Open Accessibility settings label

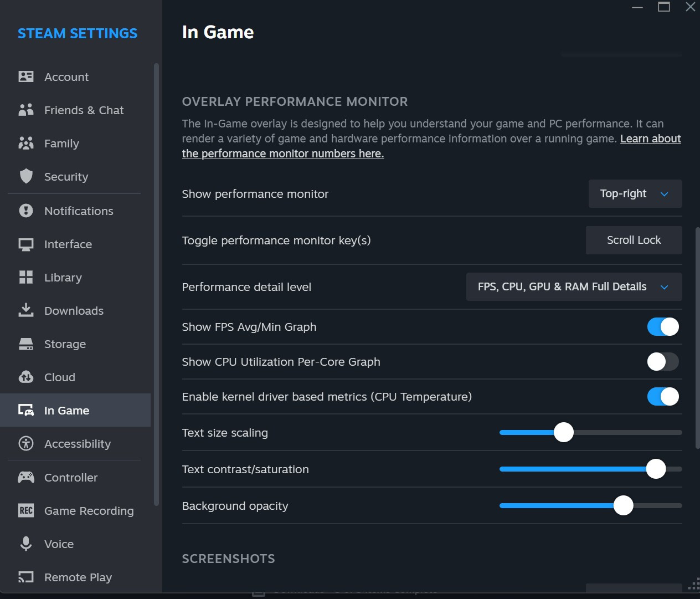[78, 444]
